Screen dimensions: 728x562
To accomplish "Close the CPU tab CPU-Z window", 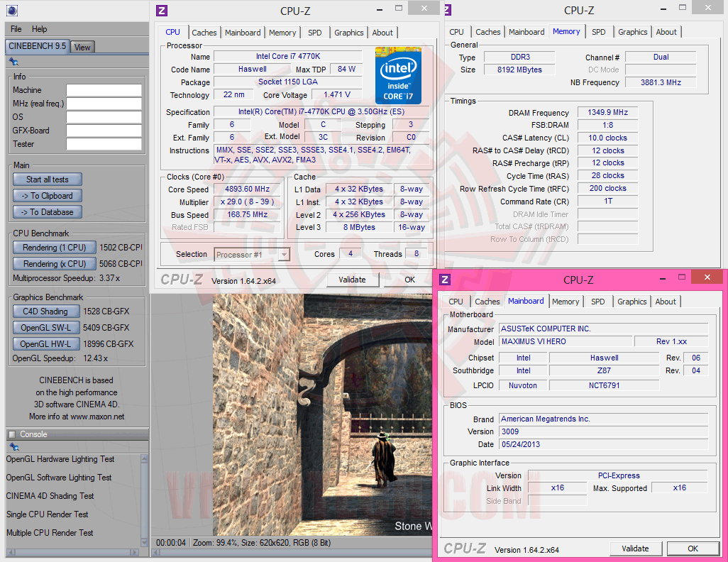I will tap(424, 9).
